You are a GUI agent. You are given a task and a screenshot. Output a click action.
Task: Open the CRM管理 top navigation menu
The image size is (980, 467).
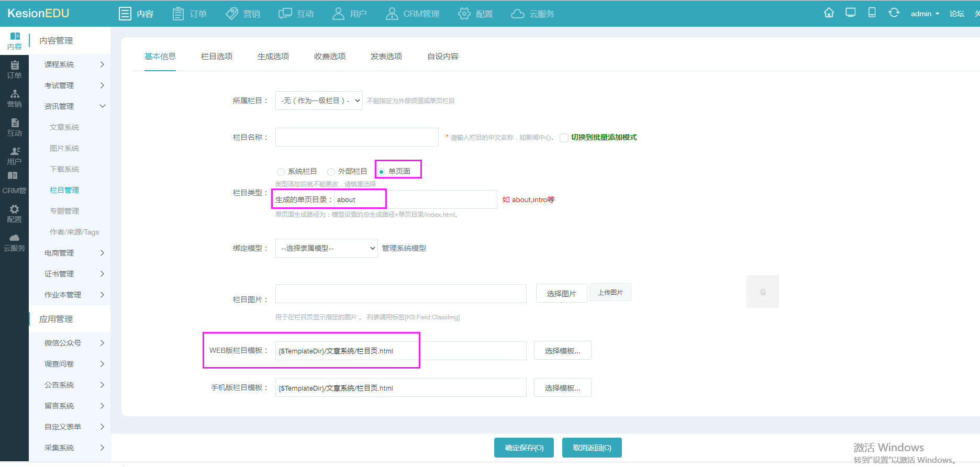pyautogui.click(x=413, y=14)
